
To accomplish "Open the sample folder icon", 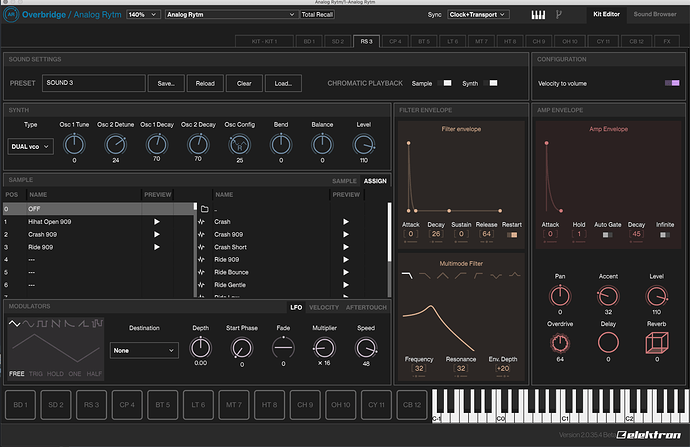I will (x=205, y=209).
